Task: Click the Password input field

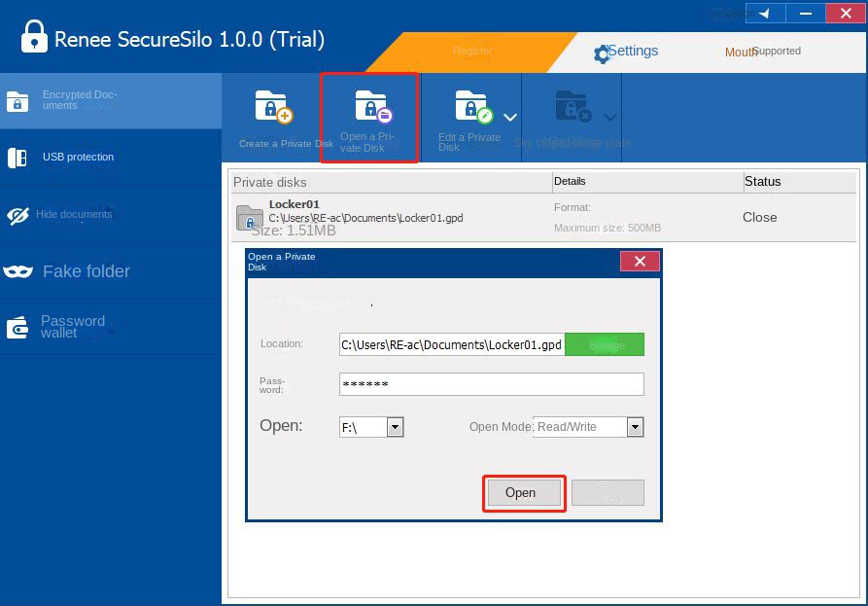Action: pyautogui.click(x=491, y=384)
